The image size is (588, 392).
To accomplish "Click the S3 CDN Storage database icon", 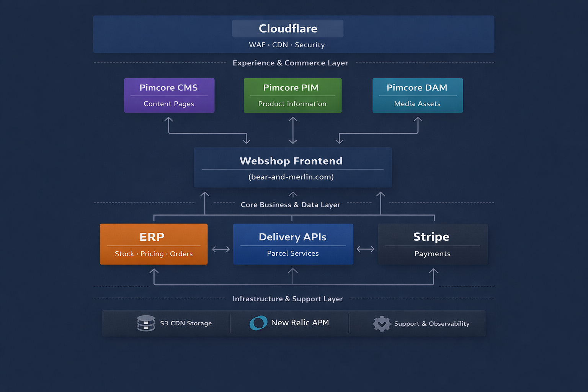I will [146, 323].
